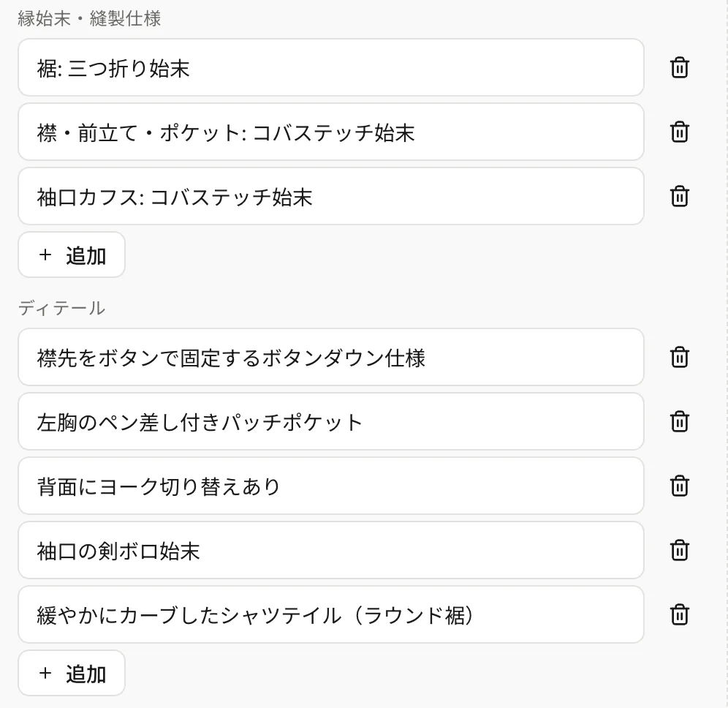Delete the ボタンダウン仕様 detail entry

pos(679,357)
